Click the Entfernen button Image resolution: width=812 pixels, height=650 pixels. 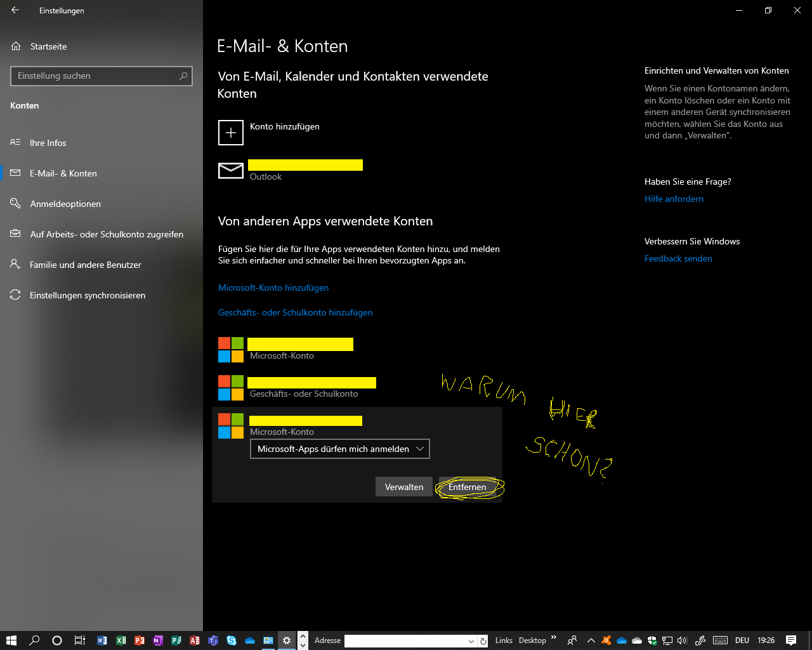(x=468, y=487)
